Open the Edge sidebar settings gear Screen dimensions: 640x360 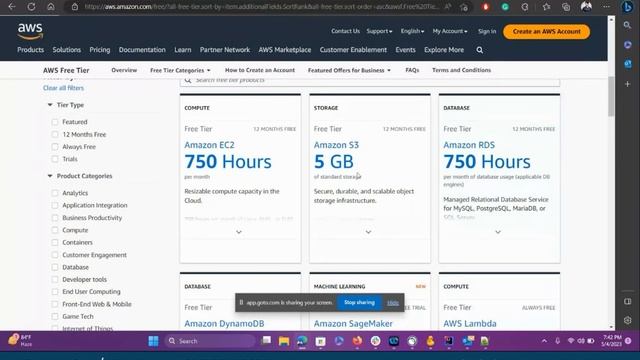pos(627,320)
